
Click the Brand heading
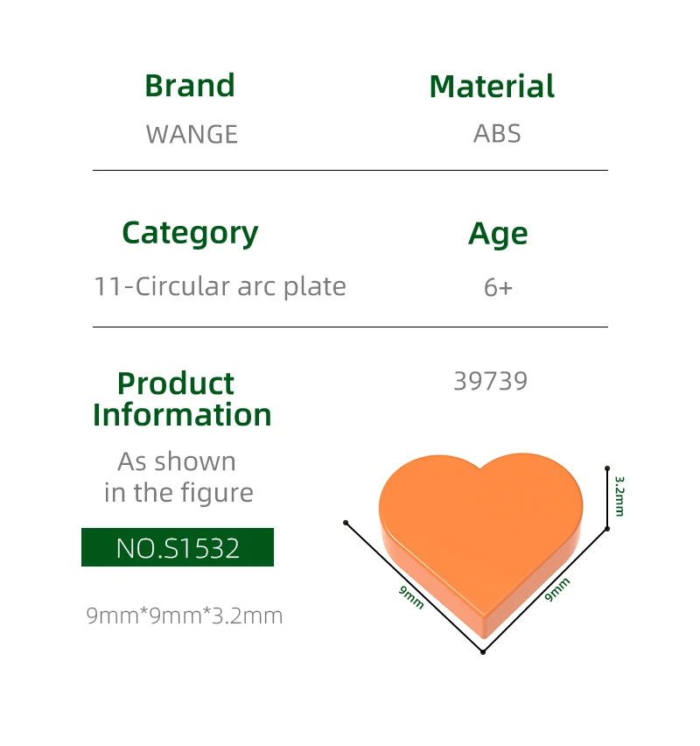click(x=190, y=86)
